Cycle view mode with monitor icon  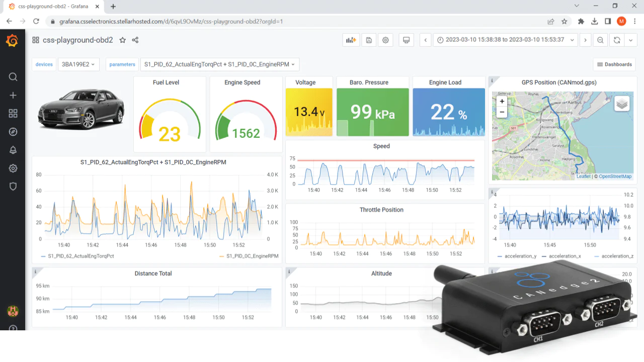407,40
